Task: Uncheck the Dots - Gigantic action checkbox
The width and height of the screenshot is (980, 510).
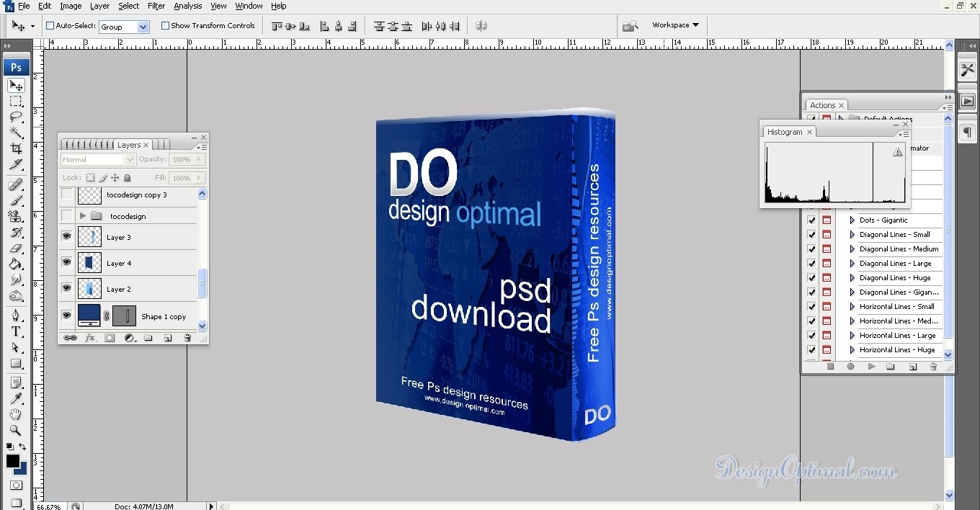Action: click(812, 220)
